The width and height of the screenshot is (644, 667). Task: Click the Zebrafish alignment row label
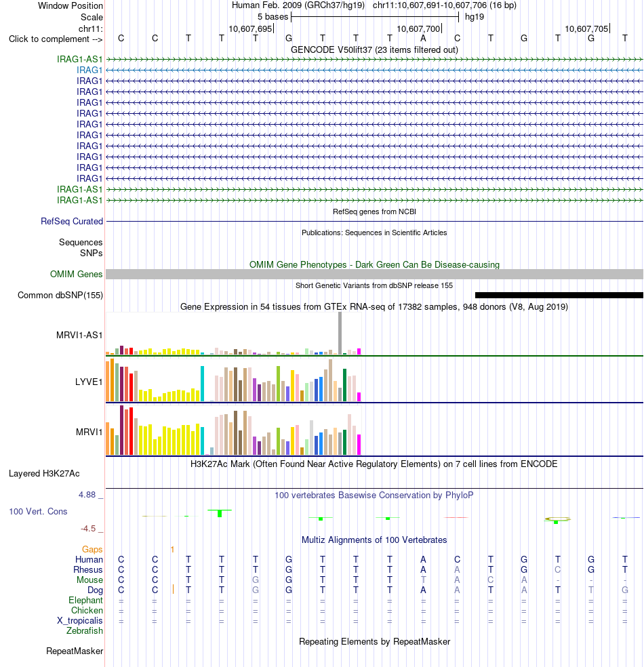coord(85,631)
